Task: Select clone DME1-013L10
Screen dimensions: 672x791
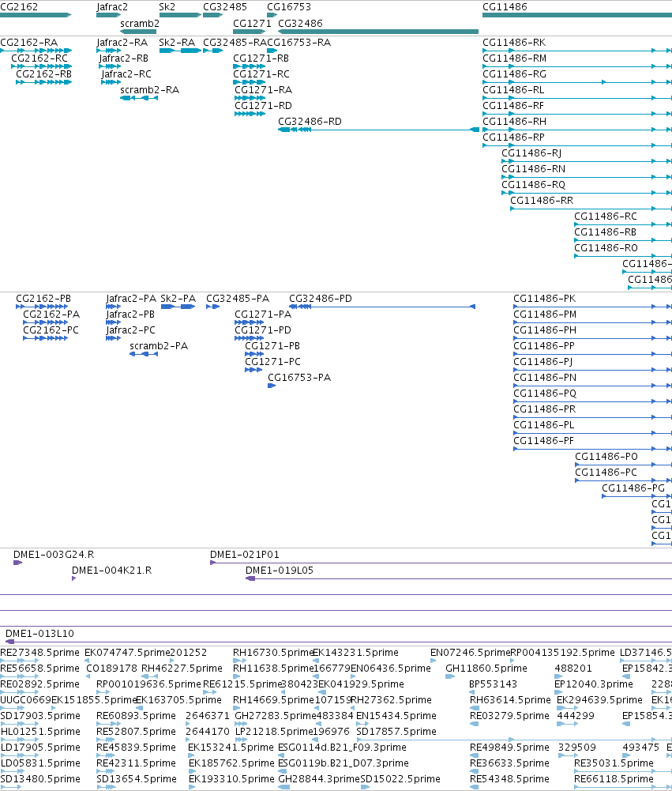Action: pos(39,634)
